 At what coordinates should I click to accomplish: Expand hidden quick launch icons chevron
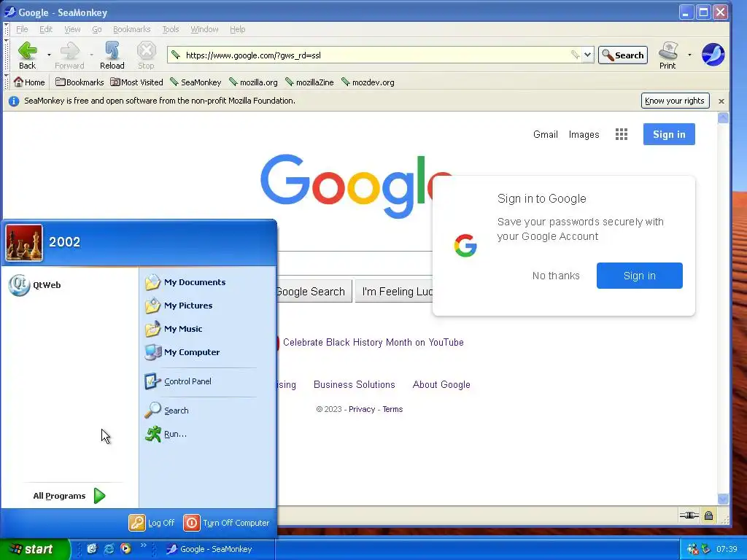pos(143,545)
